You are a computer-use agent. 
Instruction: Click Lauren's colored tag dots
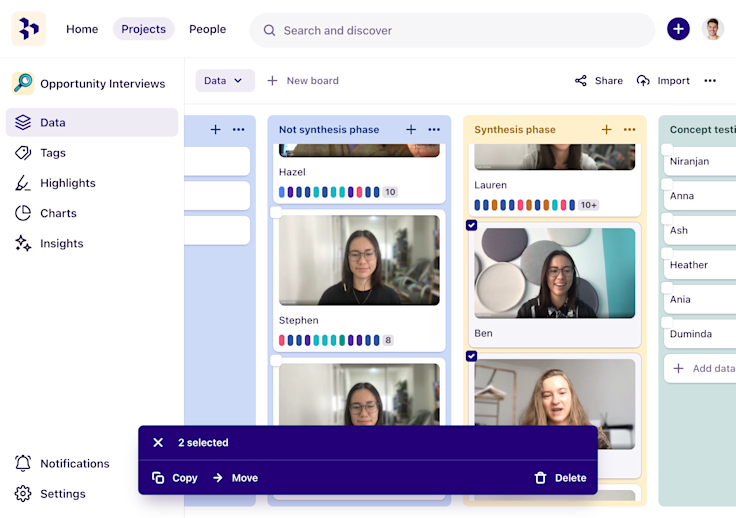click(x=525, y=205)
